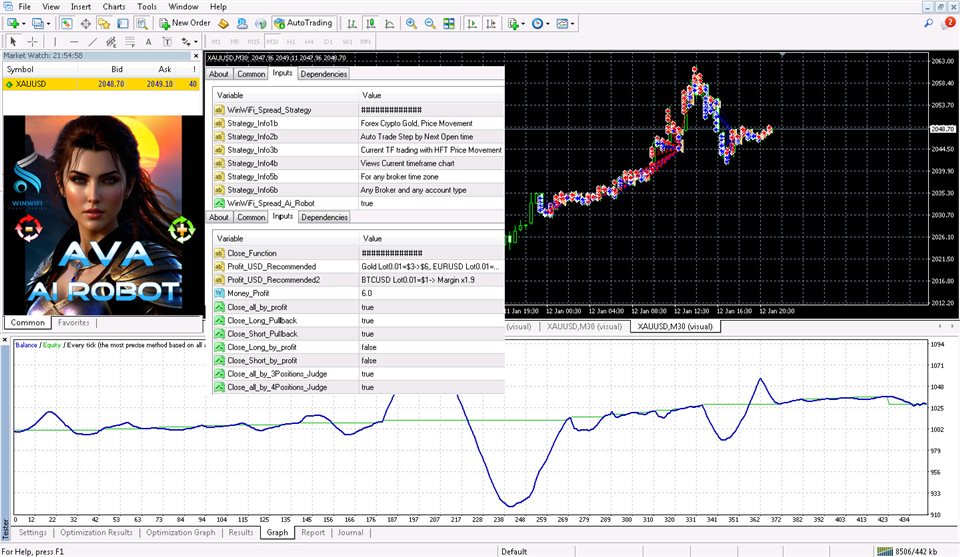The width and height of the screenshot is (960, 557).
Task: Switch chart to candlesticks icon
Action: [370, 23]
